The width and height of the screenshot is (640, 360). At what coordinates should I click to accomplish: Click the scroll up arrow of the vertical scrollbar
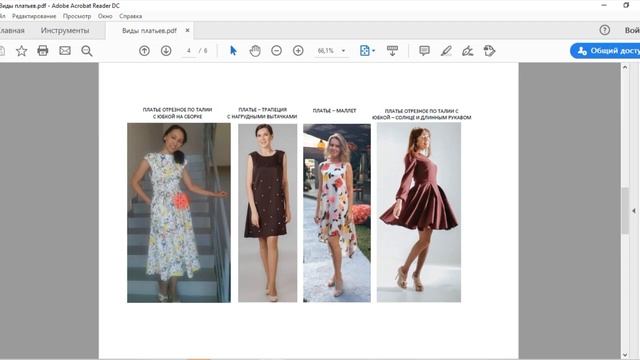[x=625, y=67]
